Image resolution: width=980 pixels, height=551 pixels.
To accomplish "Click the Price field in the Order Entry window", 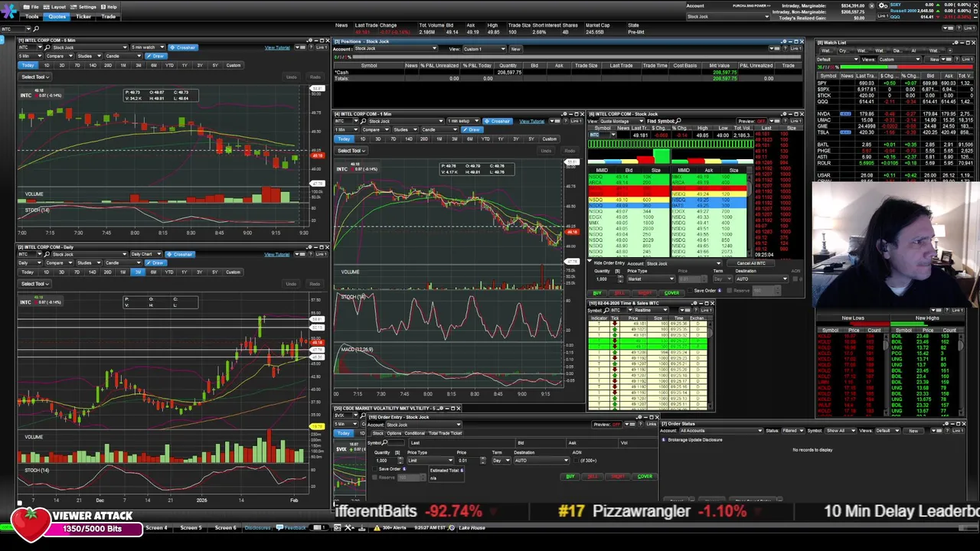I will tap(468, 461).
